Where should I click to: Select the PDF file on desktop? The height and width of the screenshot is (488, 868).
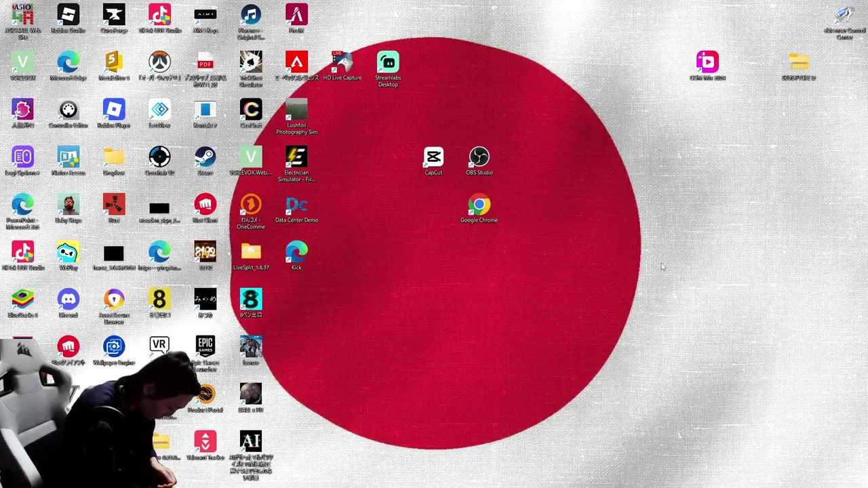[x=205, y=62]
